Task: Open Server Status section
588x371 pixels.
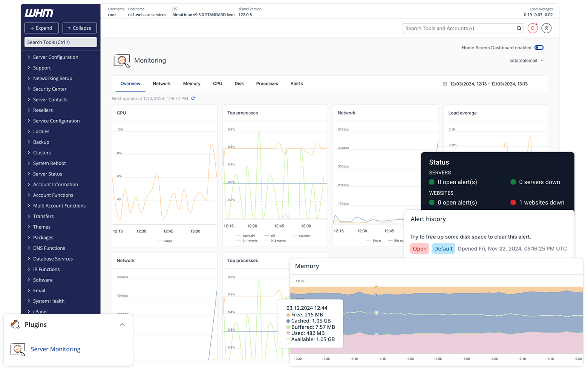Action: [x=47, y=174]
